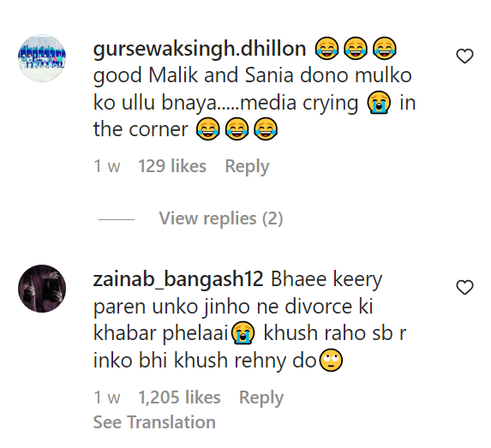Open timestamp 1 w on gursewaksingh.dhillon's comment
This screenshot has height=448, width=491.
pos(107,166)
